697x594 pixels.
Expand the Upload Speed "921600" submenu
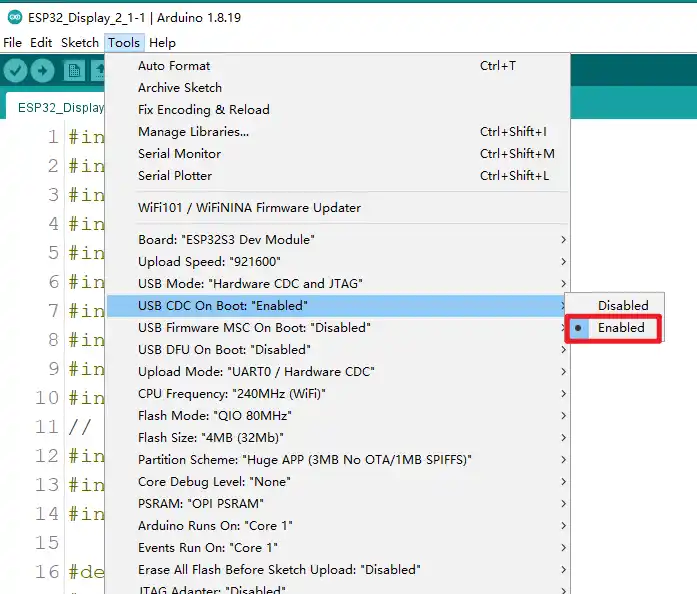click(196, 262)
